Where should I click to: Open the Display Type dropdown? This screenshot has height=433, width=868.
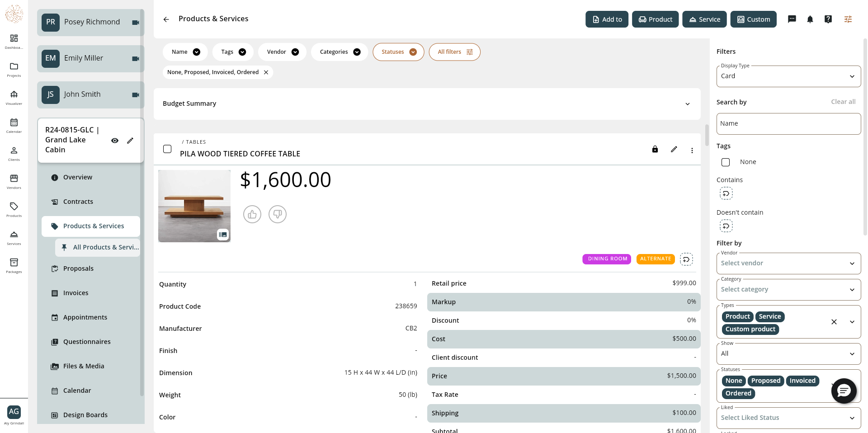pyautogui.click(x=788, y=76)
